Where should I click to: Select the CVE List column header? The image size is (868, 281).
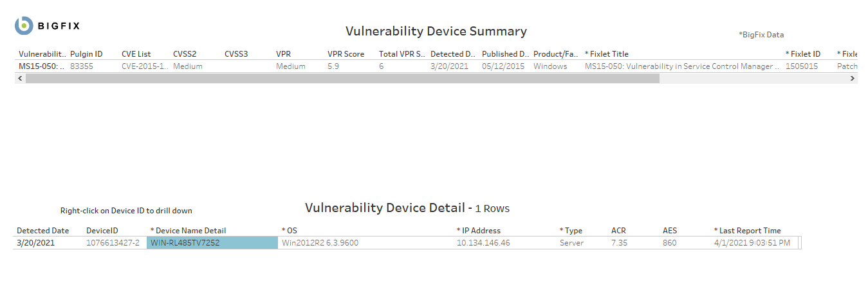pyautogui.click(x=136, y=54)
